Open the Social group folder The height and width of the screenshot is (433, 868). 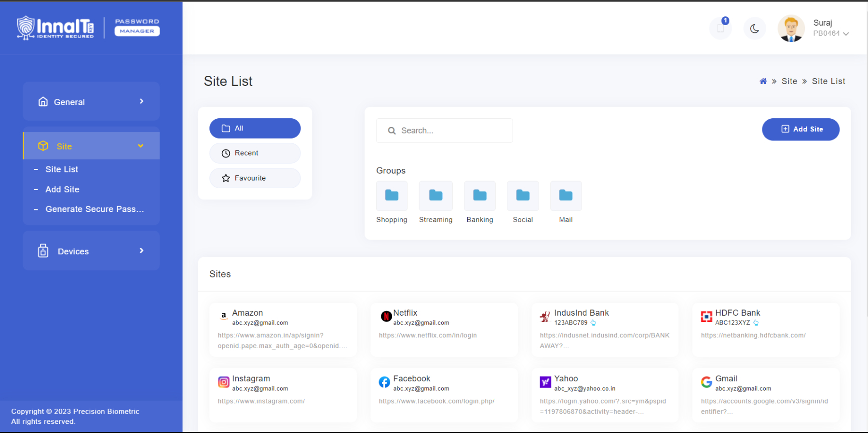coord(523,196)
